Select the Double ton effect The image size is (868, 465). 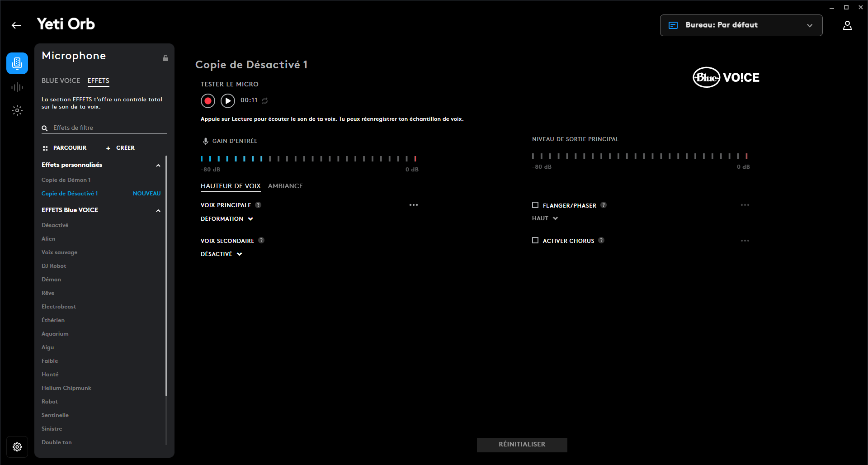click(x=57, y=442)
